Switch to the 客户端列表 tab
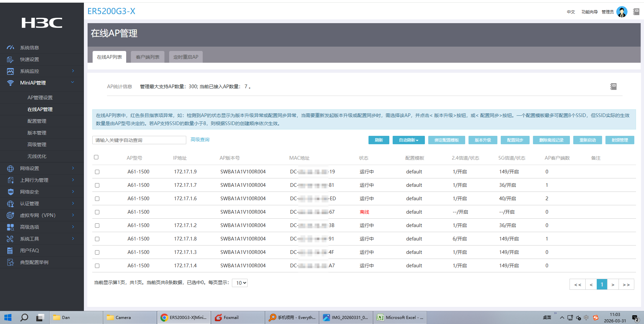 pyautogui.click(x=147, y=57)
